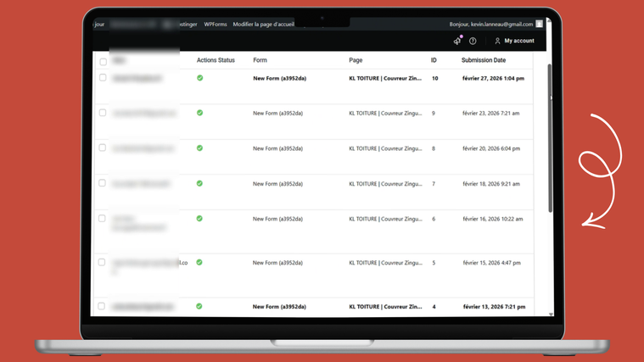Click green status checkmark for ID 4
The width and height of the screenshot is (644, 362).
pos(199,306)
